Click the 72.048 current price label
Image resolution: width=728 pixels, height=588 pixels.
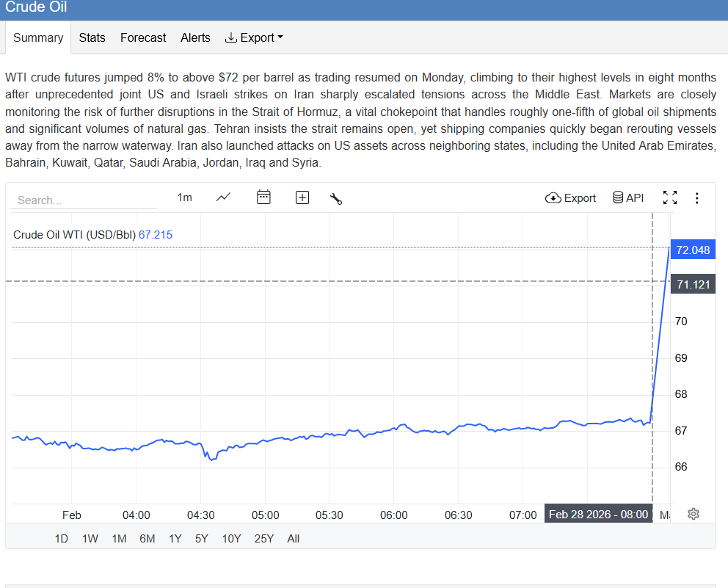click(694, 250)
